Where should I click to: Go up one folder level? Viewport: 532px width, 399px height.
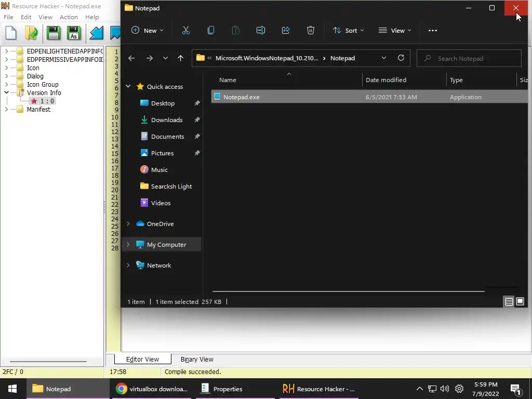coord(180,58)
